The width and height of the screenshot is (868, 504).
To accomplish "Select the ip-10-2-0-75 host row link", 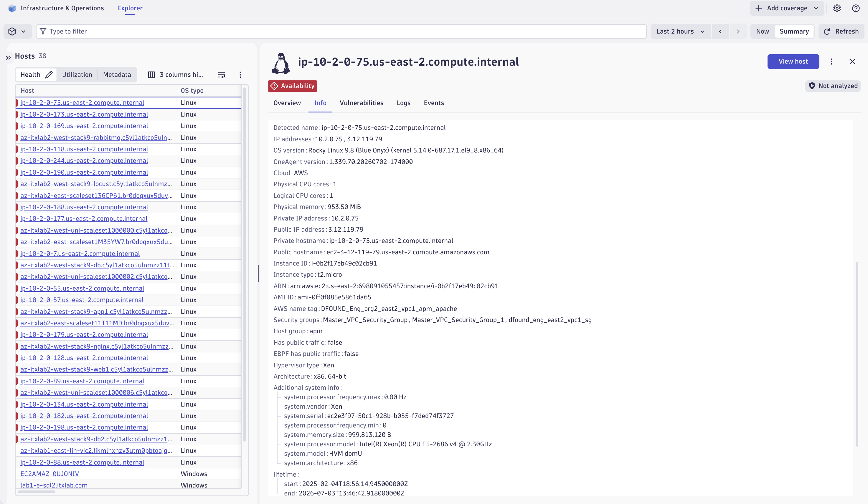I will click(x=82, y=102).
